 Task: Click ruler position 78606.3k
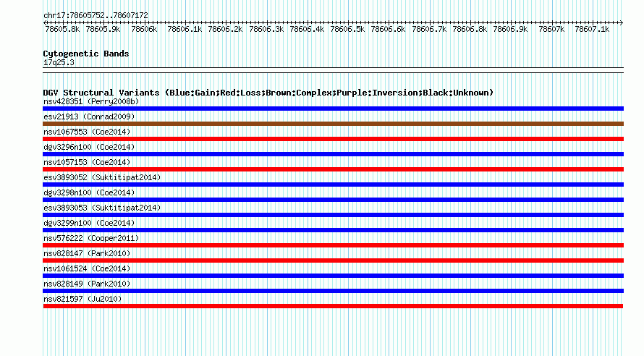point(266,29)
